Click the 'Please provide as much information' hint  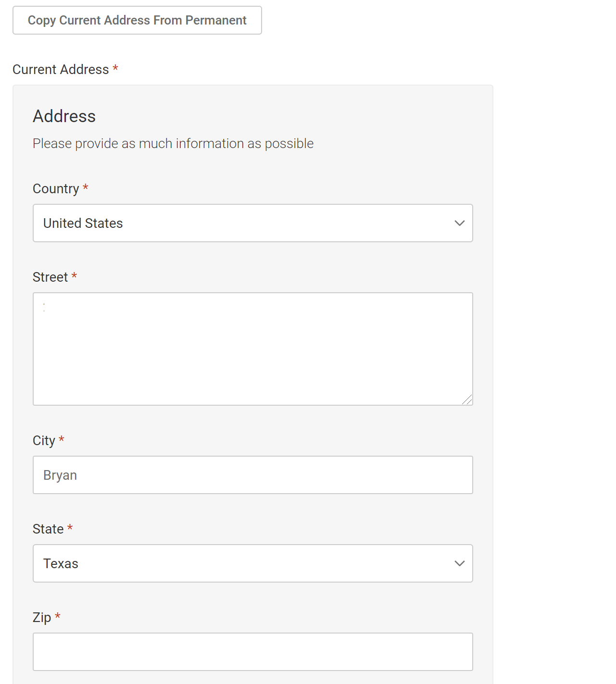point(173,144)
